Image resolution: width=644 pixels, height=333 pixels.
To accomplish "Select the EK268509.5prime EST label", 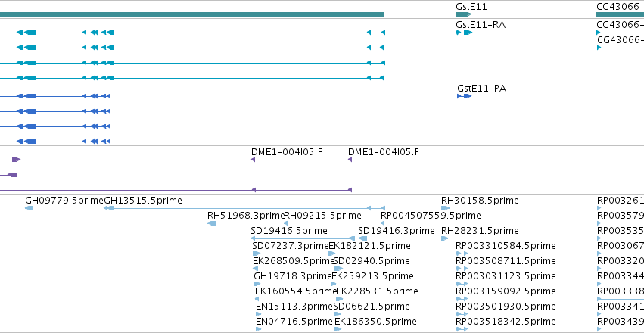I will click(294, 261).
